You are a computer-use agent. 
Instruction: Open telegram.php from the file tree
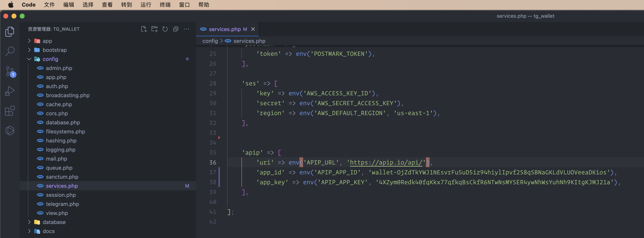[62, 204]
